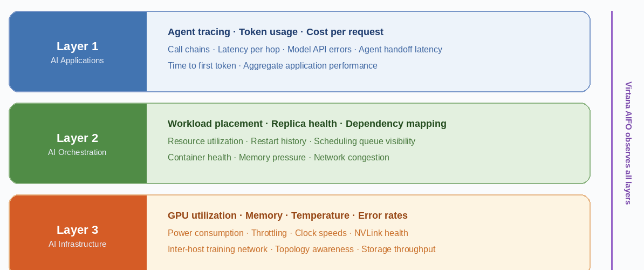Click Network congestion in orchestration panel
The height and width of the screenshot is (270, 644).
coord(351,157)
